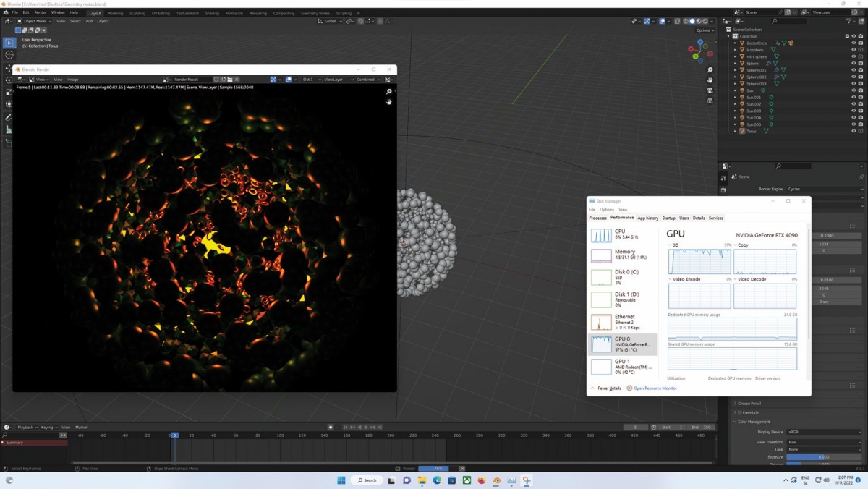Open the Global transform orientation dropdown
This screenshot has height=489, width=868.
(331, 21)
